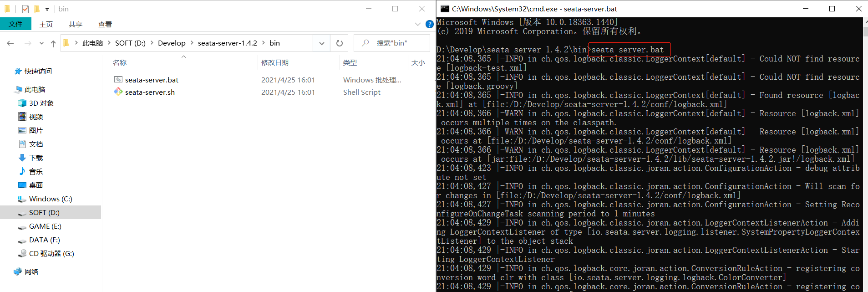Click the 桌面 desktop icon
Screen dimensions: 868x292
pyautogui.click(x=22, y=185)
